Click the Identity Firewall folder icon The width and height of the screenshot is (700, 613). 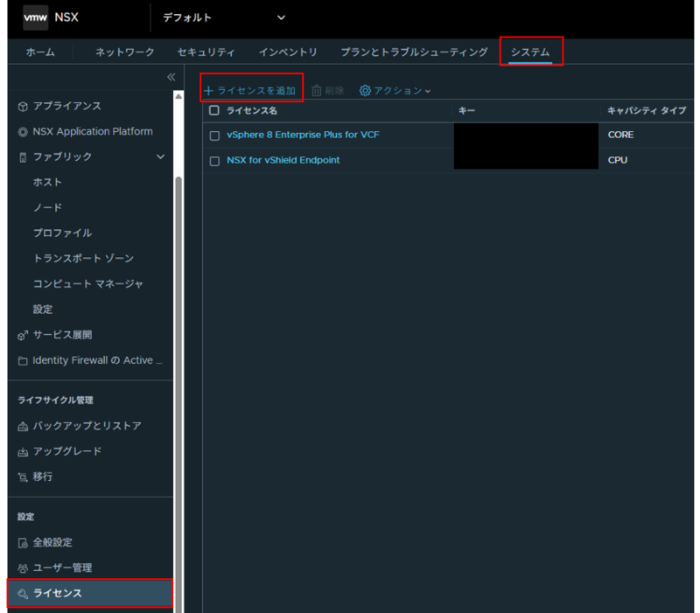coord(23,361)
